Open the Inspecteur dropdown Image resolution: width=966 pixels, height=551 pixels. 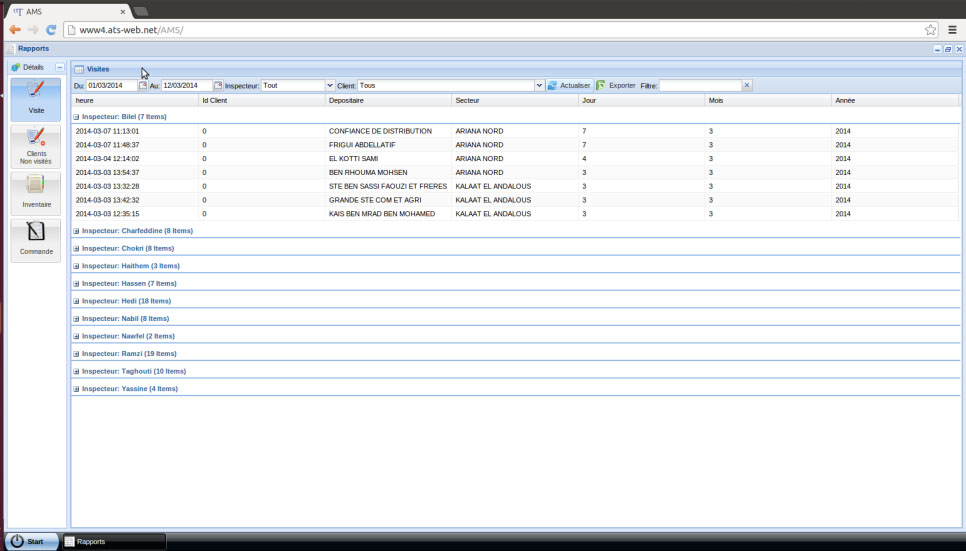(x=330, y=86)
